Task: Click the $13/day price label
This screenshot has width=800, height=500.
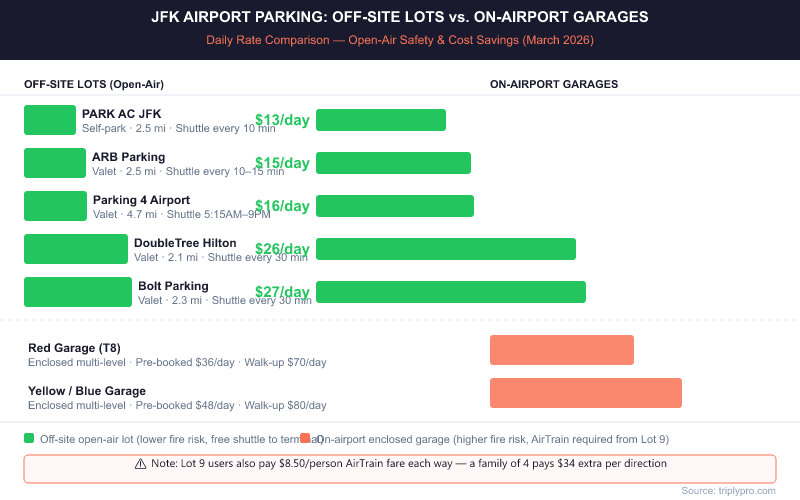Action: pos(282,120)
